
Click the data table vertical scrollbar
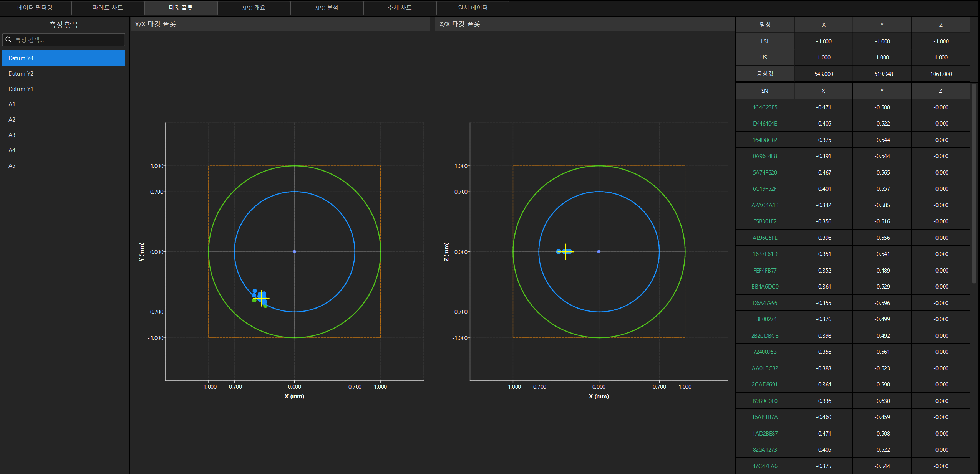coord(974,183)
